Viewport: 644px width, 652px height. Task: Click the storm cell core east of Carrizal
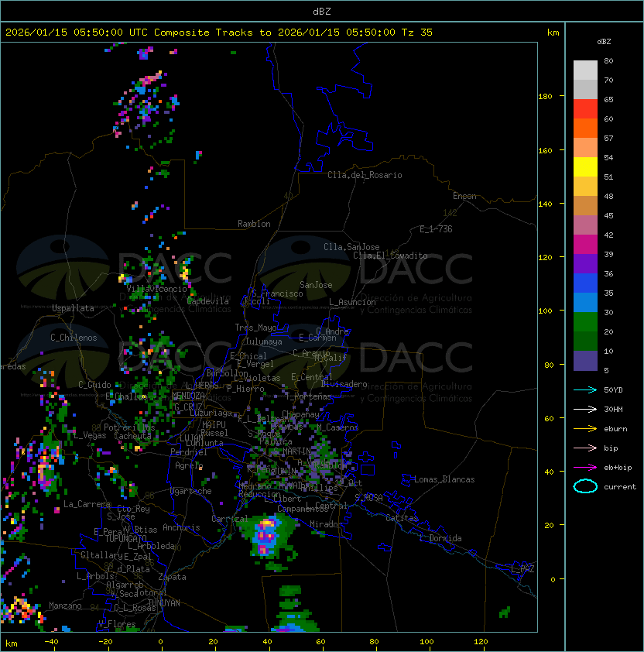pyautogui.click(x=266, y=534)
